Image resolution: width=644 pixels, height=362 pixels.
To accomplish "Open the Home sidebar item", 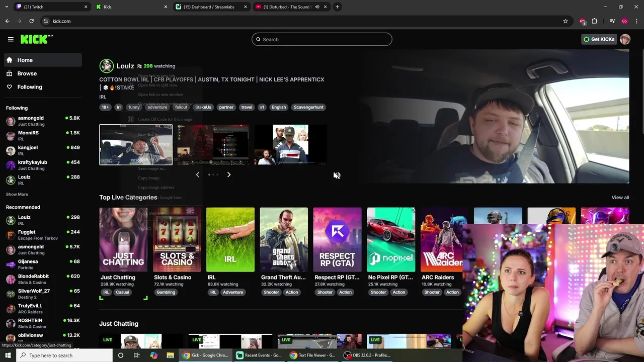I will 42,60.
